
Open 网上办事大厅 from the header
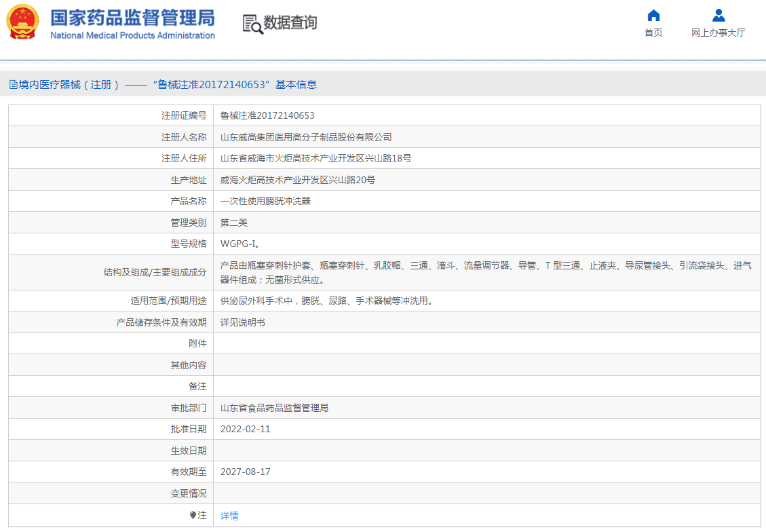tap(717, 33)
